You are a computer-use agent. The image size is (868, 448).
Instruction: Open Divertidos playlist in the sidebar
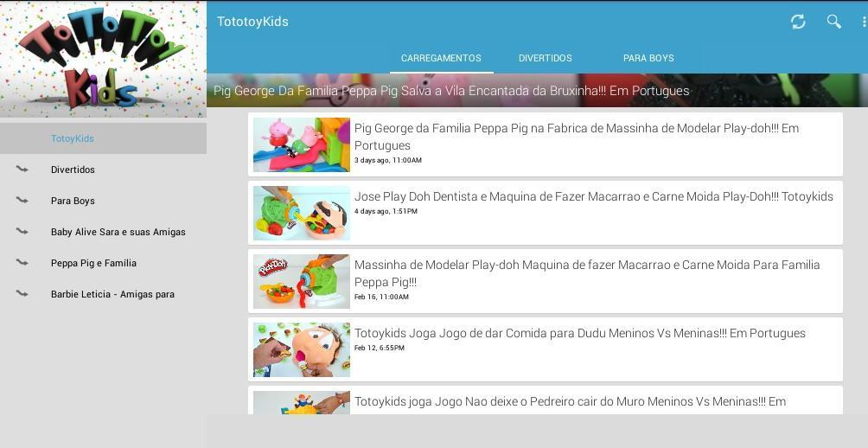coord(103,170)
